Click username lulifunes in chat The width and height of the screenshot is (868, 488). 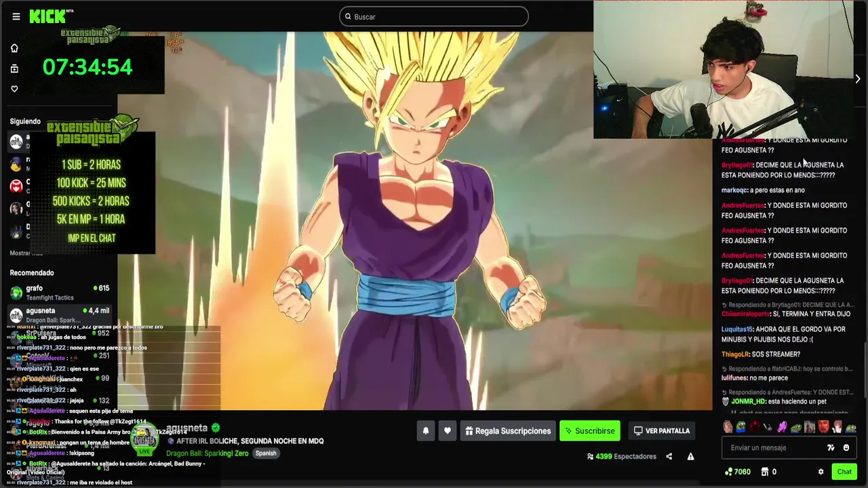tap(734, 378)
